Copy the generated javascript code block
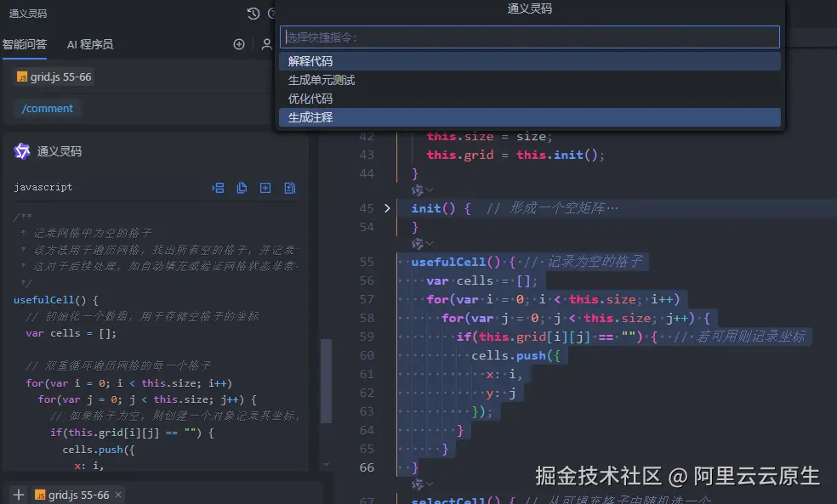 point(242,188)
